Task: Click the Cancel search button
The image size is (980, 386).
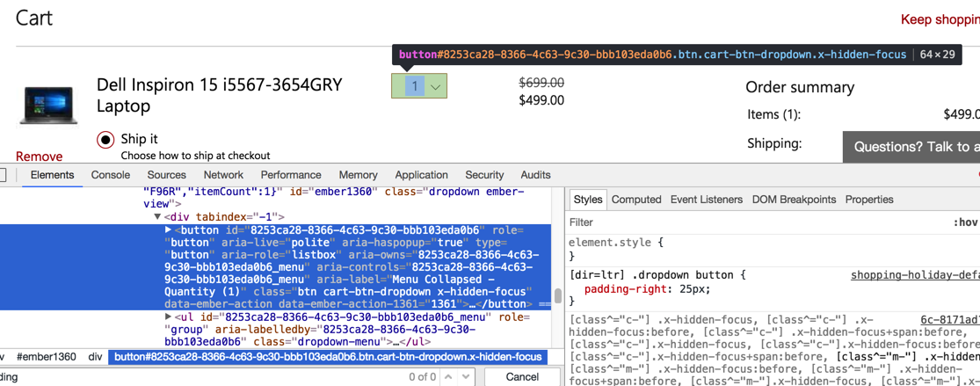Action: pyautogui.click(x=522, y=376)
